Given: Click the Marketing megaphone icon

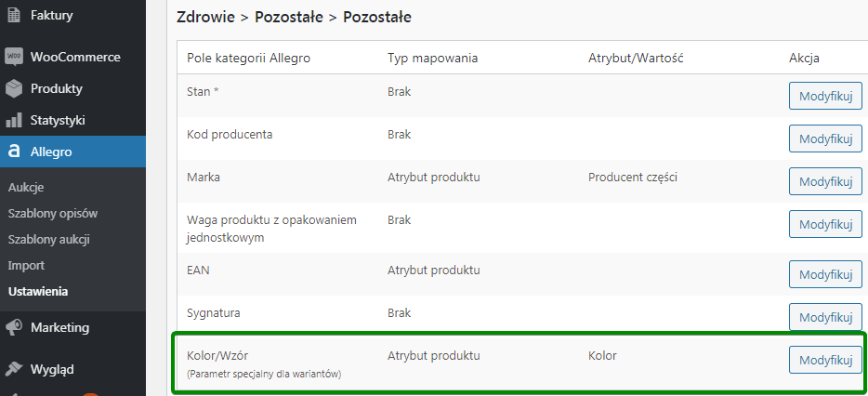Looking at the screenshot, I should tap(14, 327).
